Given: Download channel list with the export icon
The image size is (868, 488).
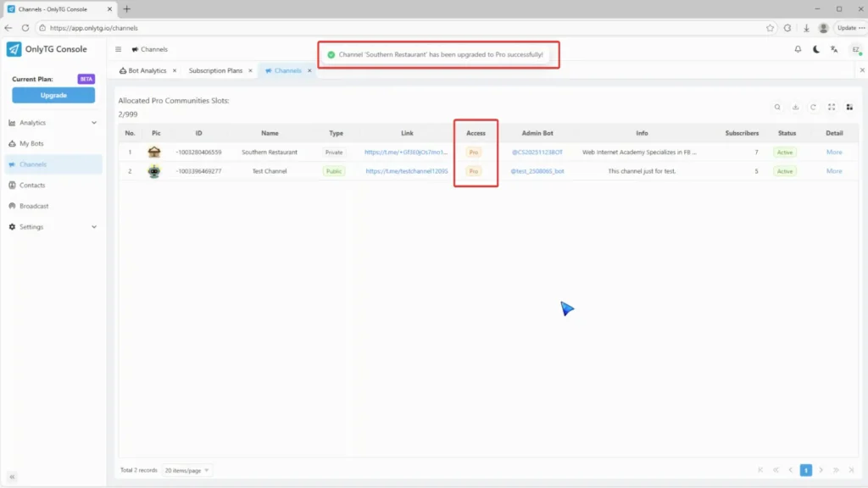Looking at the screenshot, I should click(795, 107).
